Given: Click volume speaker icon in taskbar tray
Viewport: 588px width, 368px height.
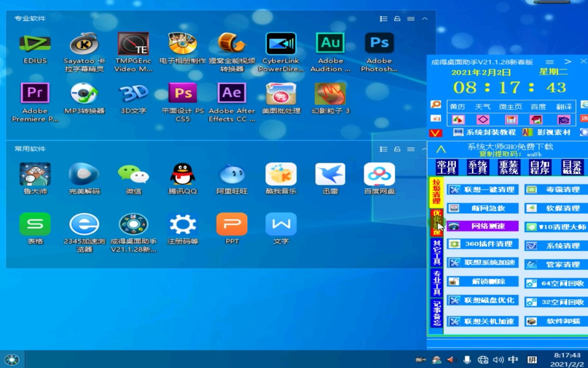Looking at the screenshot, I should click(498, 360).
